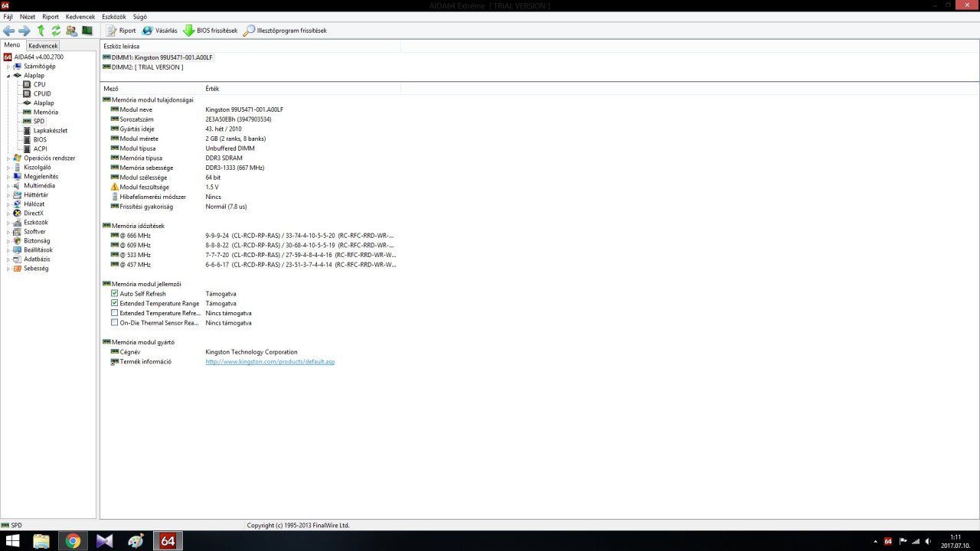Select the BIOS tree item
Screen dimensions: 980x551
[x=40, y=140]
